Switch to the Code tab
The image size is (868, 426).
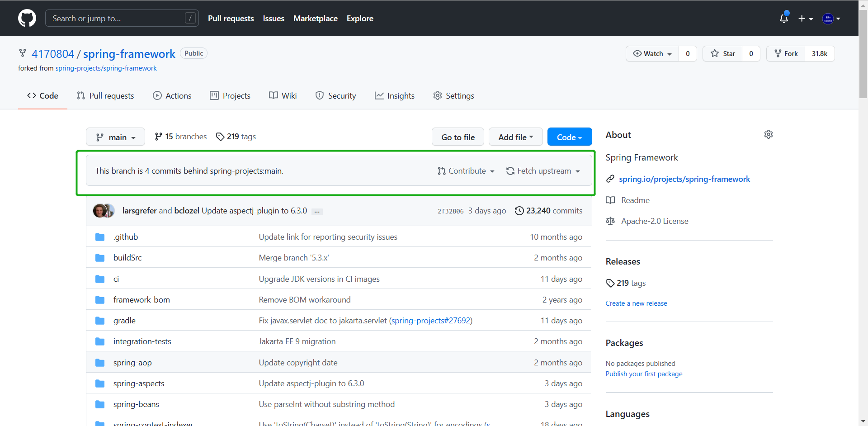42,96
